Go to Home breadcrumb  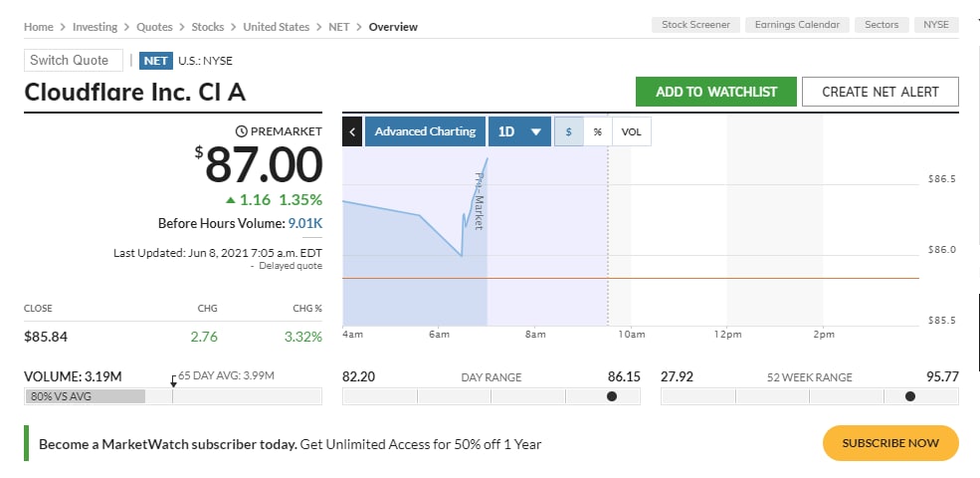coord(38,27)
